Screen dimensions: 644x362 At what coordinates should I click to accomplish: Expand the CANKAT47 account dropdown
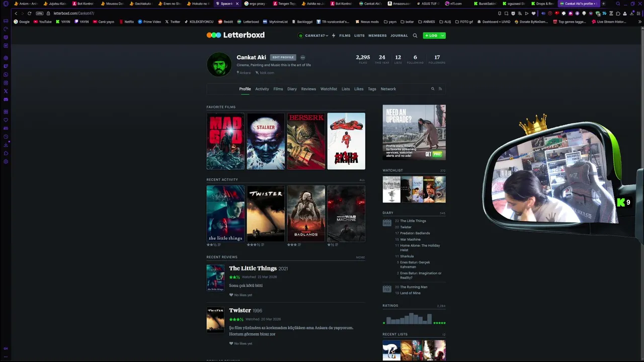pyautogui.click(x=313, y=36)
